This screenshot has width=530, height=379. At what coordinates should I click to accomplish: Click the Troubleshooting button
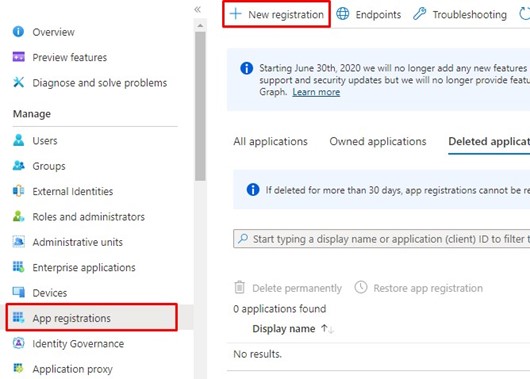pyautogui.click(x=460, y=14)
